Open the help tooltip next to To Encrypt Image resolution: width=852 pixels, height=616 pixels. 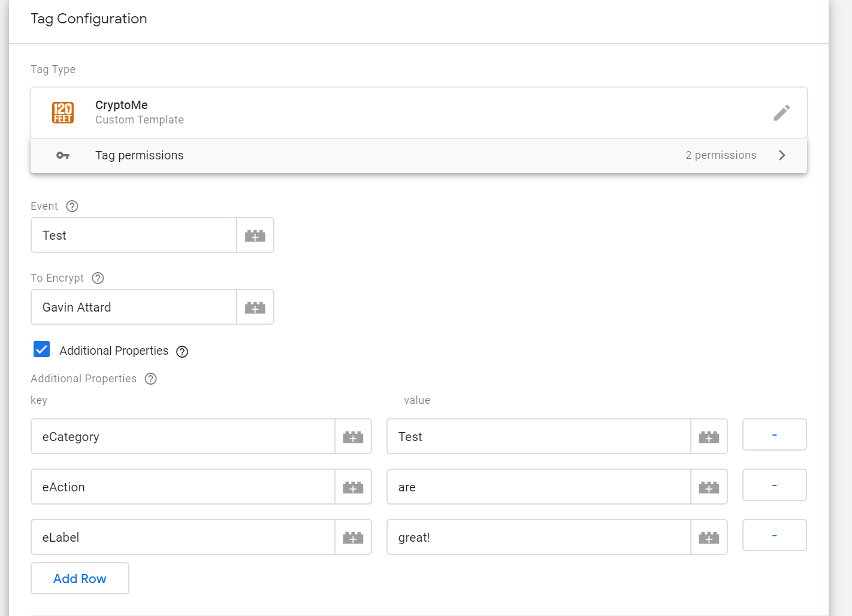pos(98,277)
